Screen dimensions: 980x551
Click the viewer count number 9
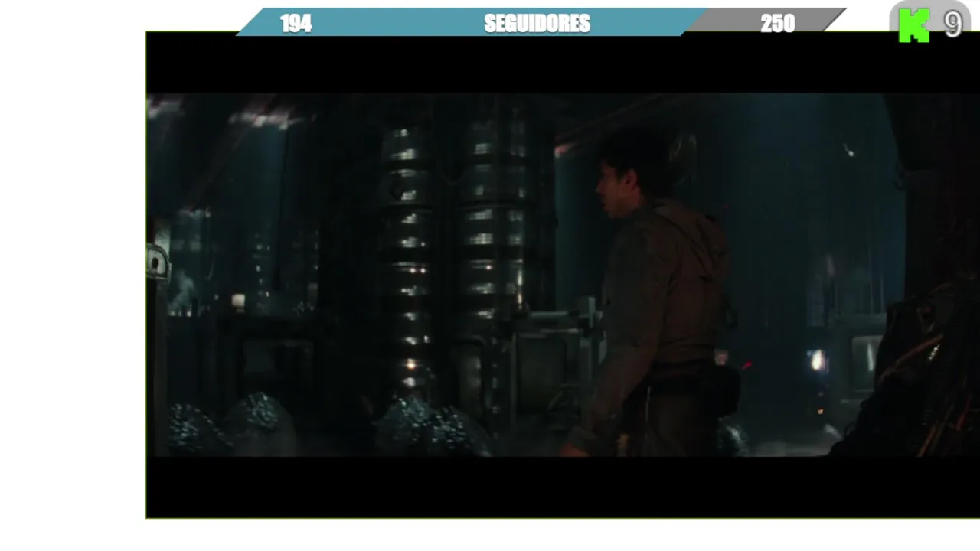click(x=952, y=24)
